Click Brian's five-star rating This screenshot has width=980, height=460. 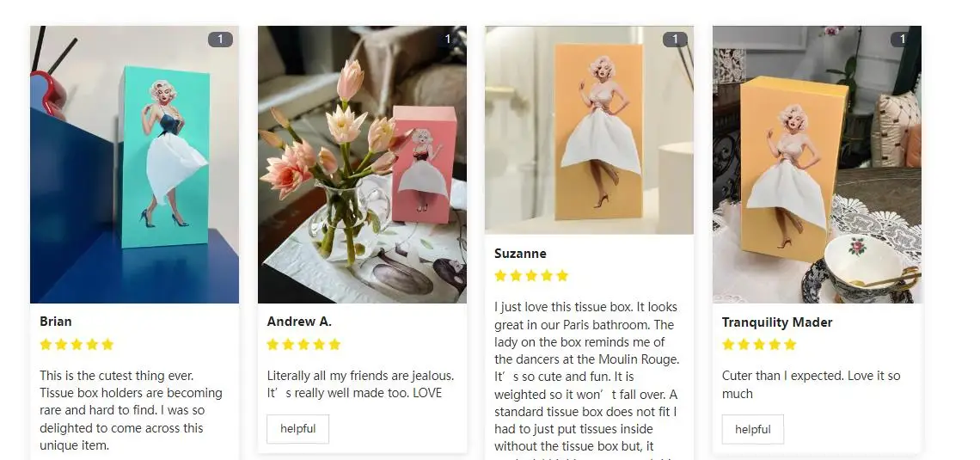pyautogui.click(x=77, y=345)
